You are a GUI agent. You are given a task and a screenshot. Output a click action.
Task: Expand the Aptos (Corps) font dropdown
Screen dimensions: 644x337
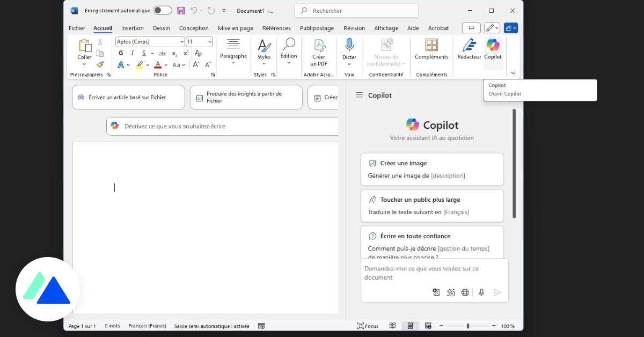[x=181, y=42]
